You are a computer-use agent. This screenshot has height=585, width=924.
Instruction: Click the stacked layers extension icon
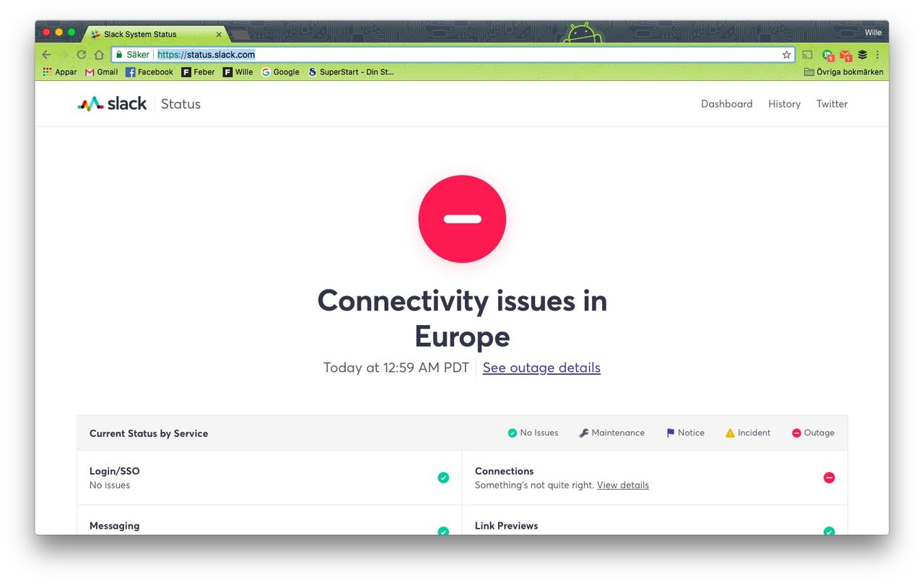click(863, 55)
